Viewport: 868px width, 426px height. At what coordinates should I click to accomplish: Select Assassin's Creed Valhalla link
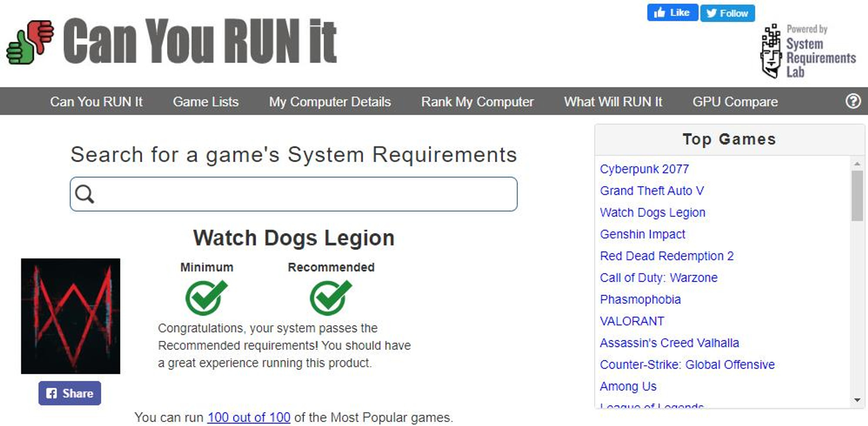pyautogui.click(x=669, y=343)
